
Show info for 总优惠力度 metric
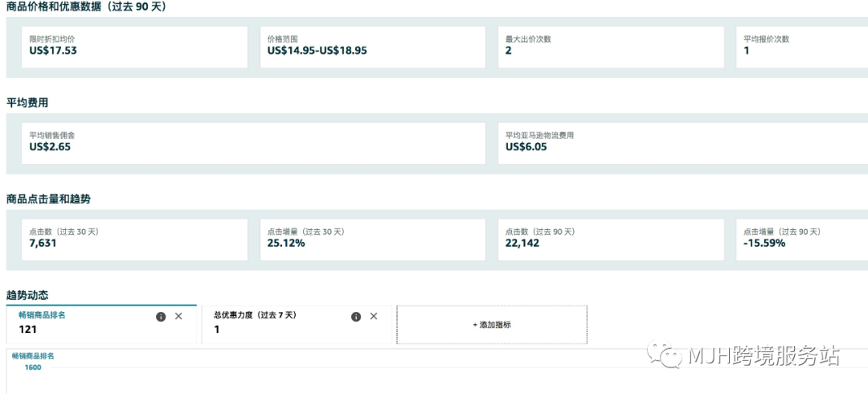coord(356,317)
